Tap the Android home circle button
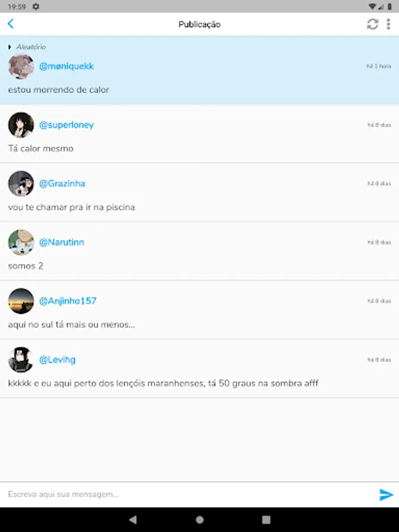This screenshot has height=532, width=399. tap(200, 520)
